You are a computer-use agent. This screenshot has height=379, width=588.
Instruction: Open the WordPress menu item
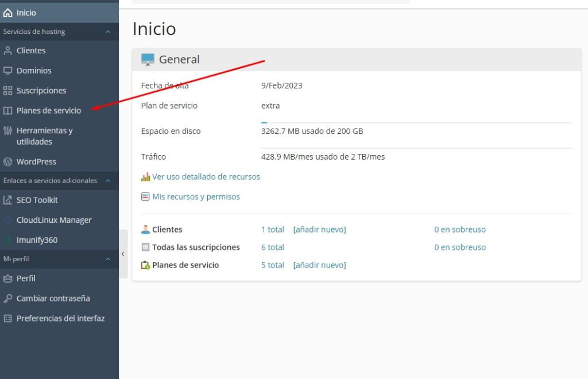[x=59, y=162]
